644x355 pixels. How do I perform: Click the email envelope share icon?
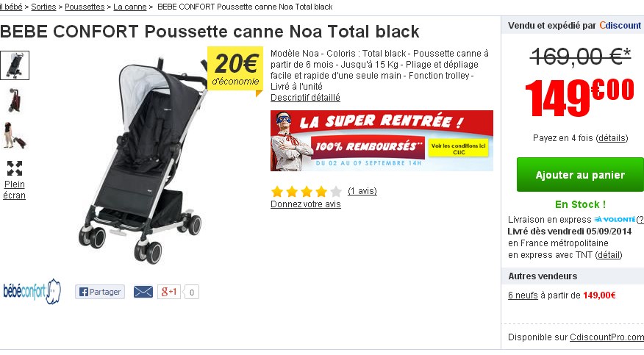(143, 292)
